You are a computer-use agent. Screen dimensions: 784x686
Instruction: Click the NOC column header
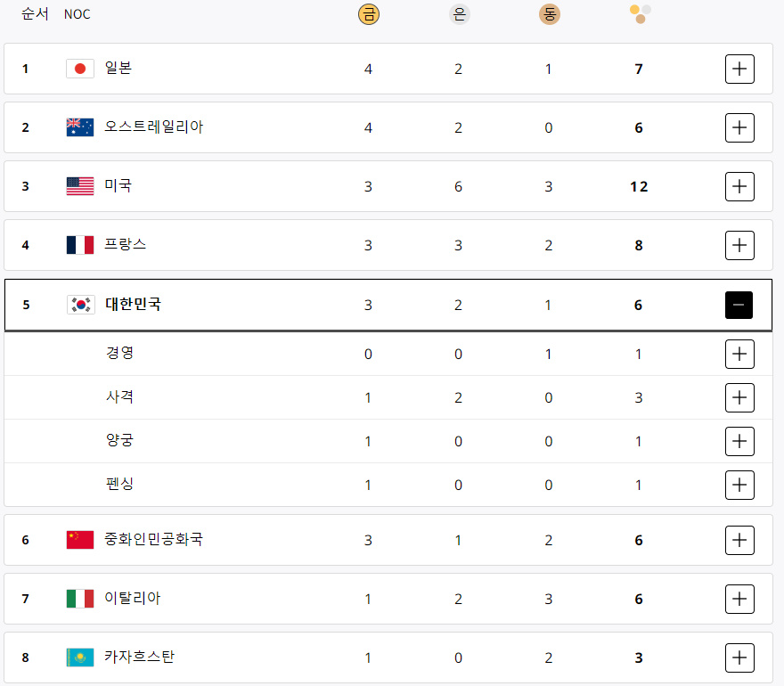(x=77, y=14)
